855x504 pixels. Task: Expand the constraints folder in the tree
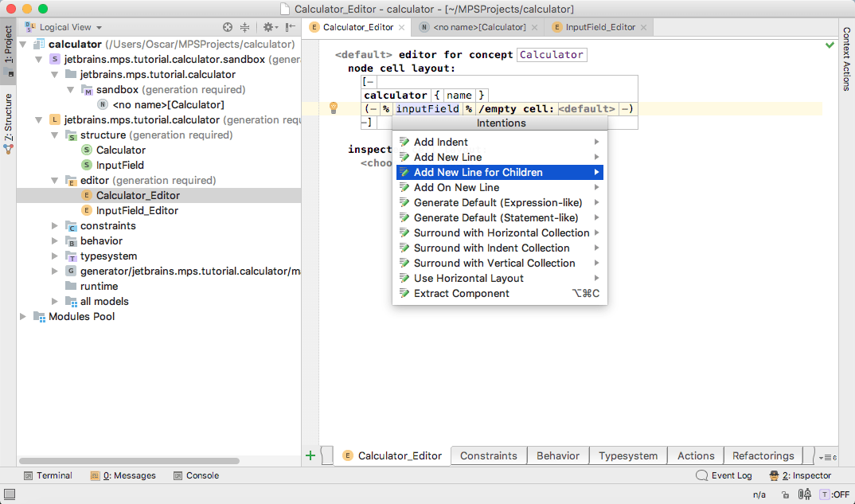click(54, 226)
